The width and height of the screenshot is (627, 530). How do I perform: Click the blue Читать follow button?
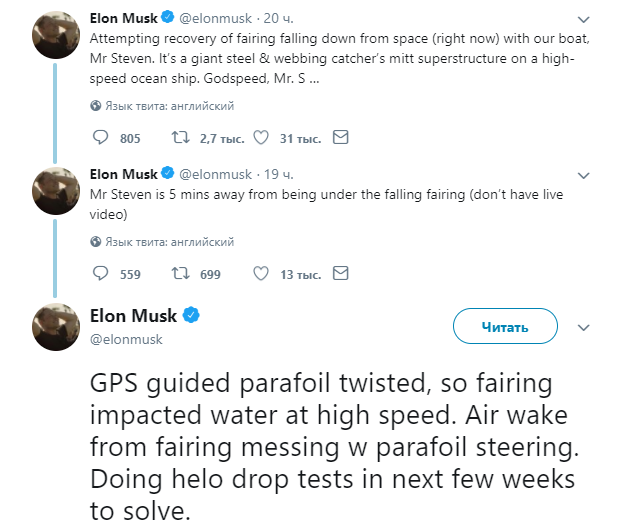pyautogui.click(x=505, y=326)
